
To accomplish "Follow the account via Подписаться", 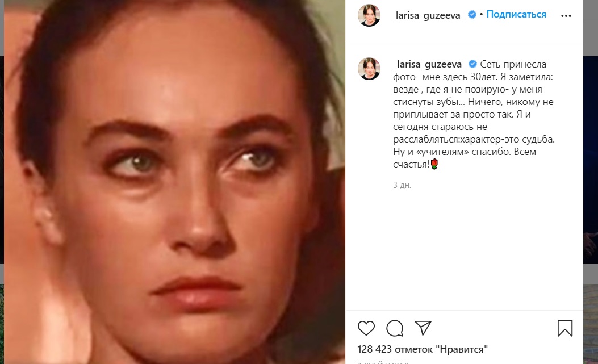I will tap(516, 15).
